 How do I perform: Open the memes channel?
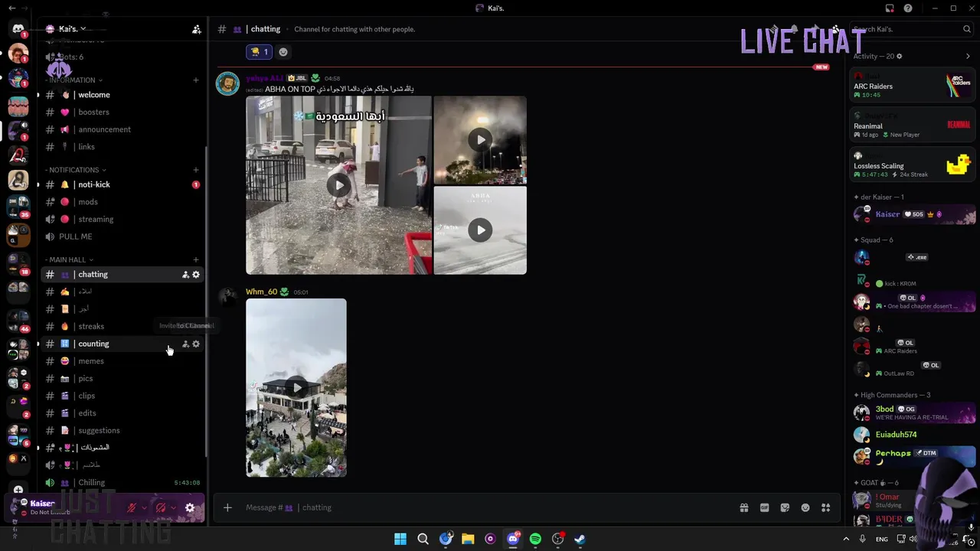tap(122, 361)
